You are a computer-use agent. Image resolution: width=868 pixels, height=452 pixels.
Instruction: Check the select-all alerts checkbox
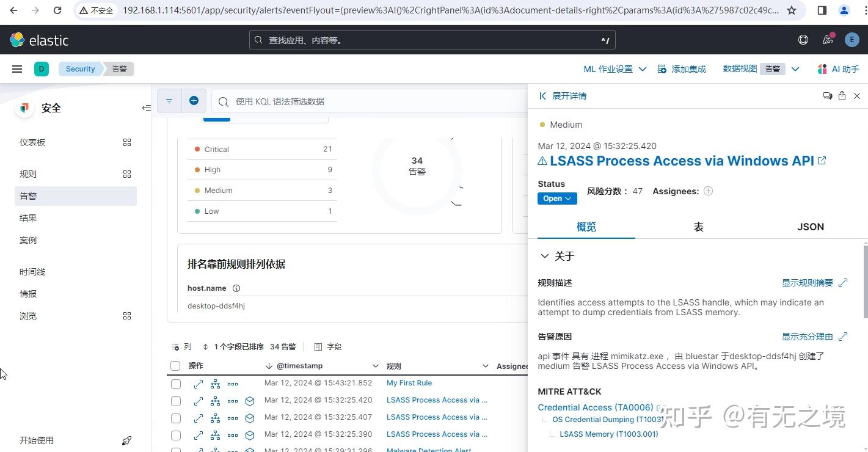pyautogui.click(x=175, y=365)
